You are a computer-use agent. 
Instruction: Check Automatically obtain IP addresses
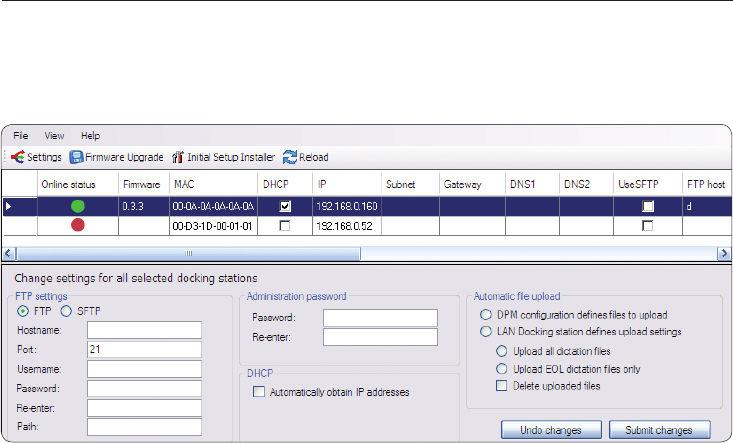(x=259, y=393)
